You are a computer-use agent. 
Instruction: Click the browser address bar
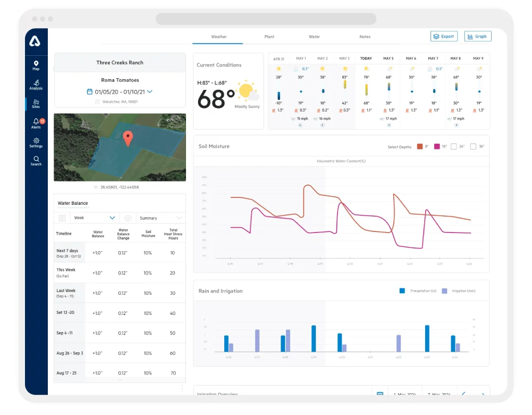click(x=266, y=19)
